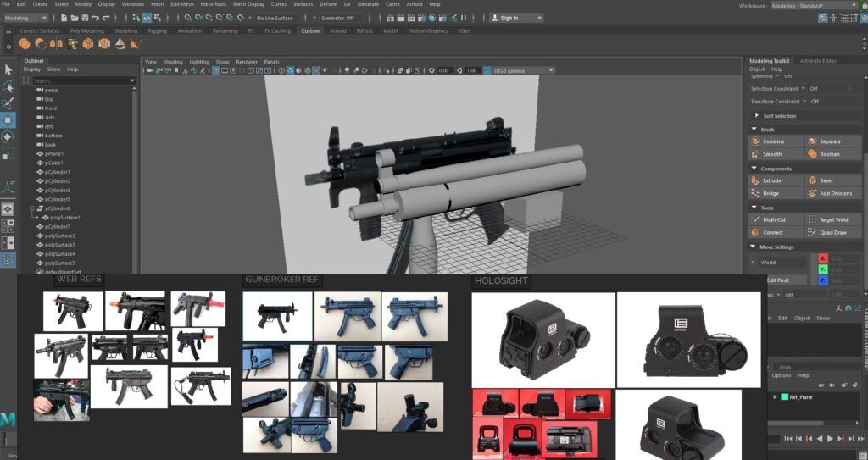The width and height of the screenshot is (868, 460).
Task: Toggle the X axis constraint in Move Settings
Action: click(823, 258)
